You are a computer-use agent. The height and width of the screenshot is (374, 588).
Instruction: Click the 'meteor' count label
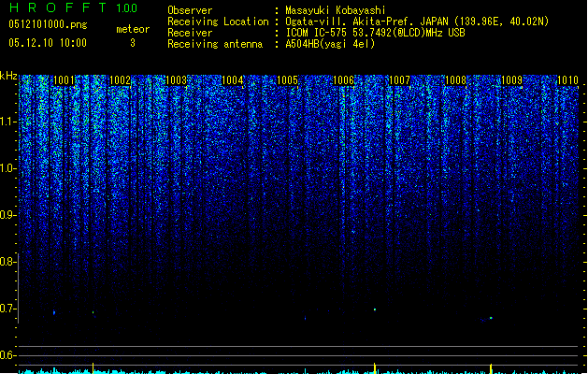point(133,29)
